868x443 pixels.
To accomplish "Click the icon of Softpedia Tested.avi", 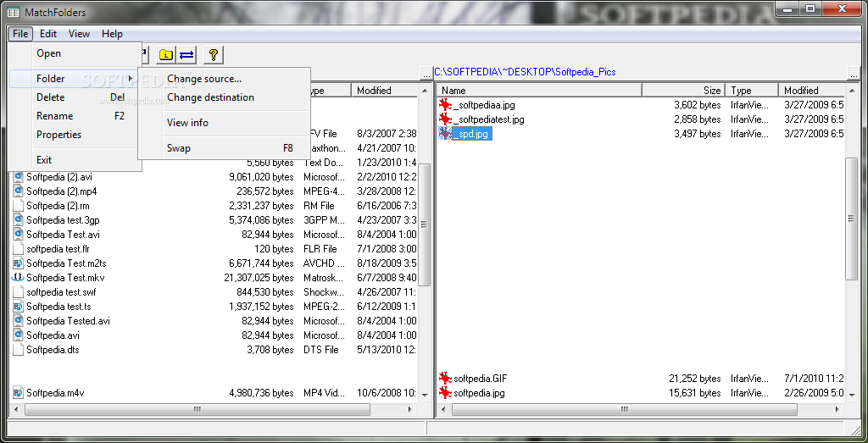I will point(18,321).
